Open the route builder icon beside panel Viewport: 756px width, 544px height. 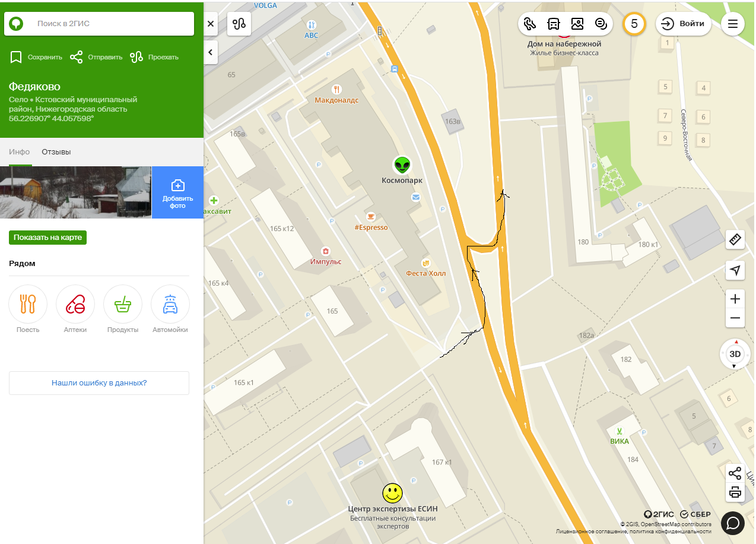click(x=239, y=24)
